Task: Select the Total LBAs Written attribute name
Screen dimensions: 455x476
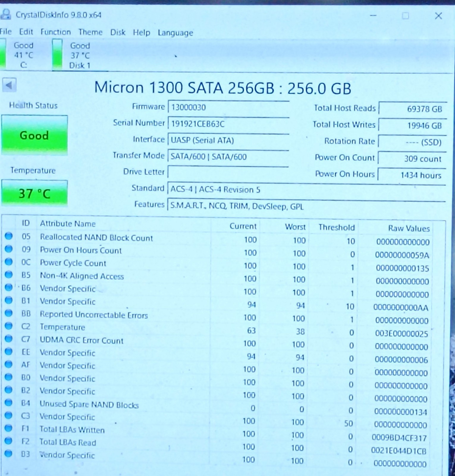Action: (x=72, y=430)
